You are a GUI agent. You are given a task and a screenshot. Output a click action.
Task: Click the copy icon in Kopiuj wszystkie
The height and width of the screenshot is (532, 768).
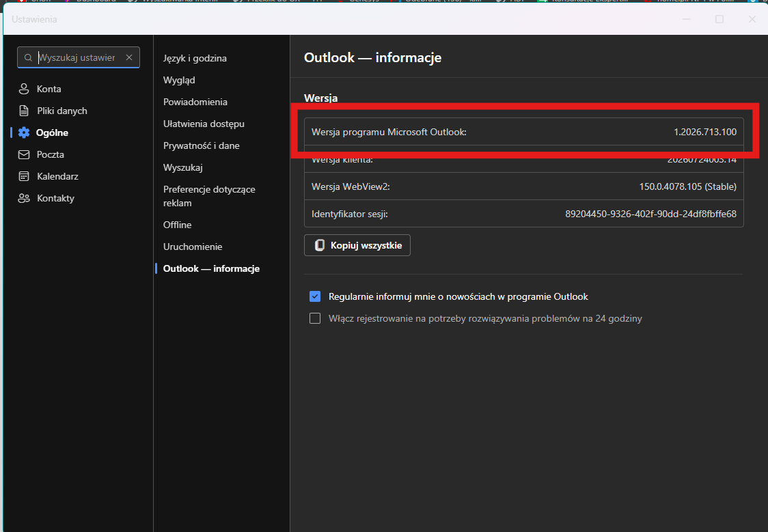pos(319,245)
